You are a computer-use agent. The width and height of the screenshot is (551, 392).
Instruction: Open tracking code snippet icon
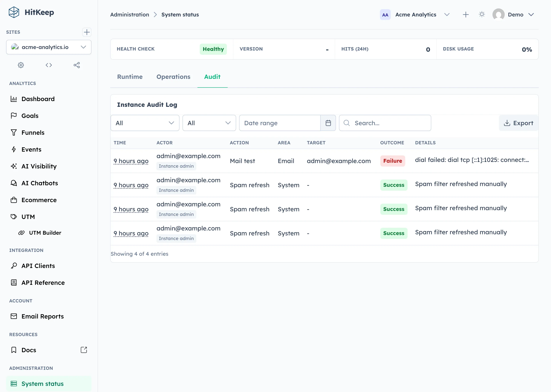tap(49, 65)
